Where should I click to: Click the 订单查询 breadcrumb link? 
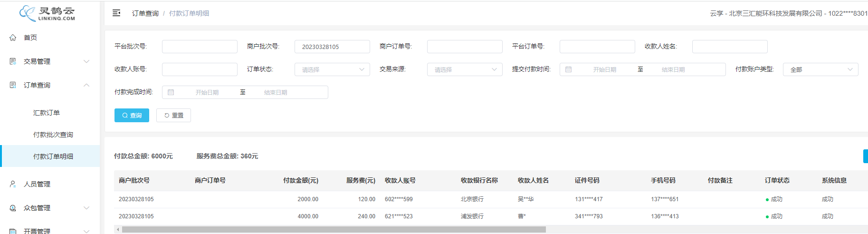pyautogui.click(x=145, y=13)
